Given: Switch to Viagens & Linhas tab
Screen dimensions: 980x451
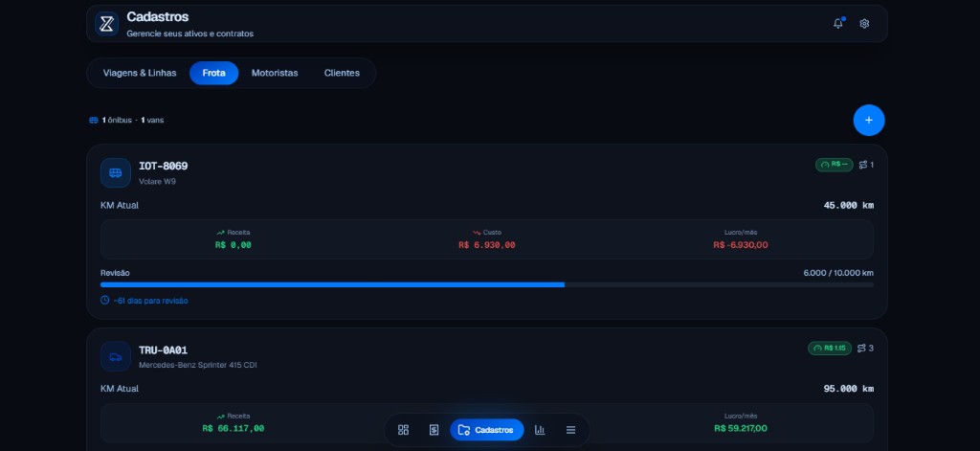Looking at the screenshot, I should click(x=140, y=73).
